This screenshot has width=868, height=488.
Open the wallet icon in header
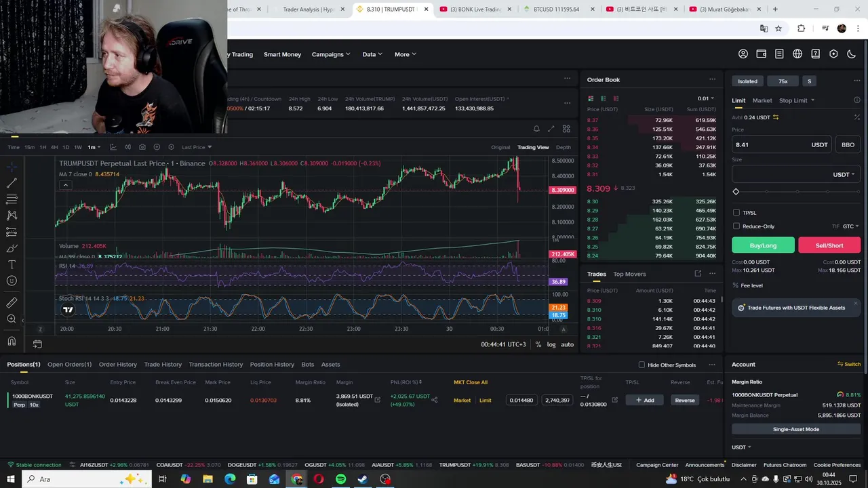pos(762,54)
